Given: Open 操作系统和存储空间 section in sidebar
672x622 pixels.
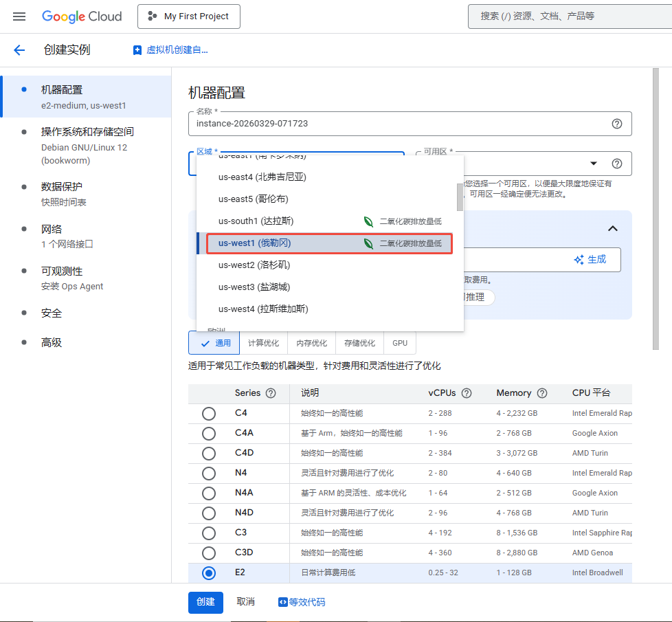Looking at the screenshot, I should 87,146.
